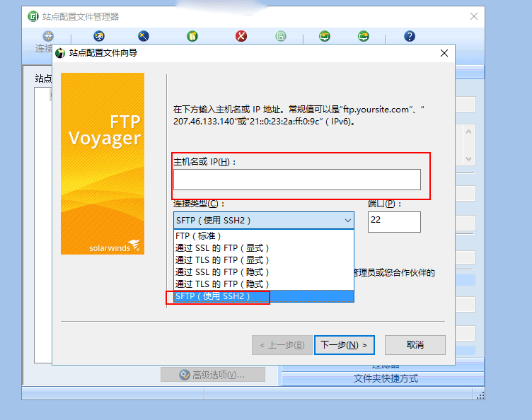Click the 主机名或 IP(H) label
Viewport: 532px width, 420px height.
pos(204,162)
